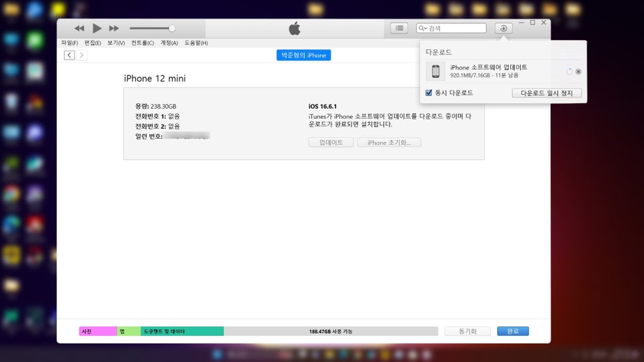
Task: Go back with the left chevron
Action: coord(69,55)
